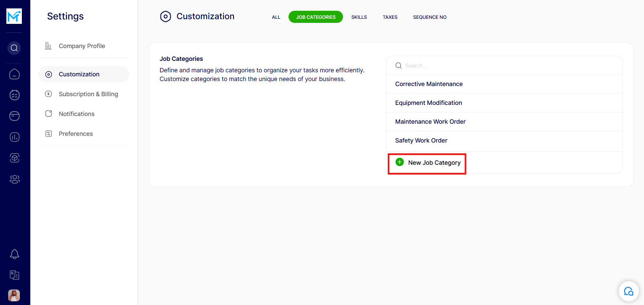The width and height of the screenshot is (644, 305).
Task: Open Preferences settings page
Action: coord(76,134)
